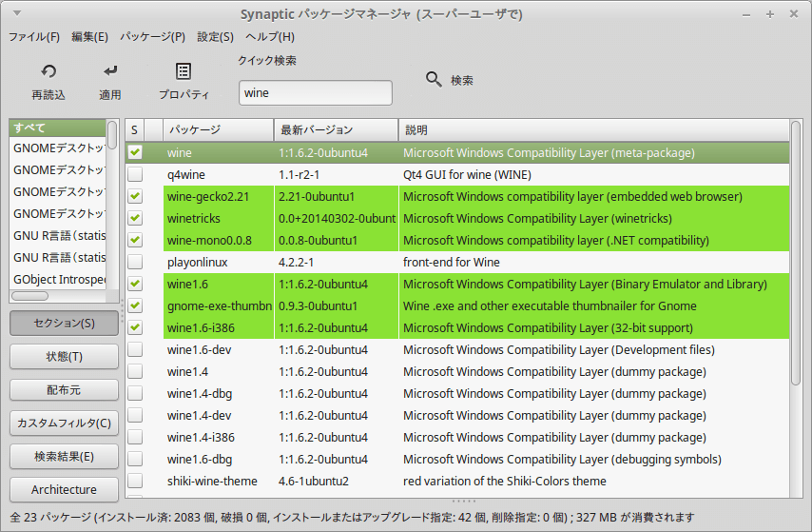This screenshot has height=532, width=812.
Task: Mark the q4wine checkbox
Action: pyautogui.click(x=135, y=174)
